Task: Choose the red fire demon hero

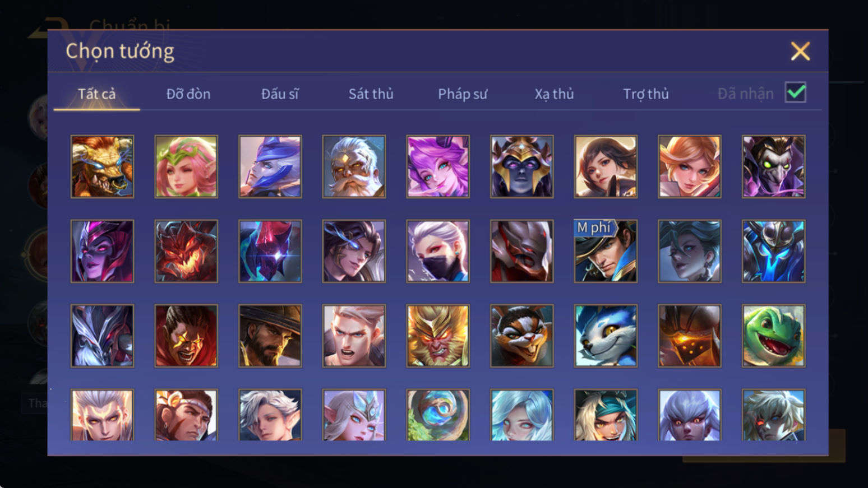Action: click(x=186, y=251)
